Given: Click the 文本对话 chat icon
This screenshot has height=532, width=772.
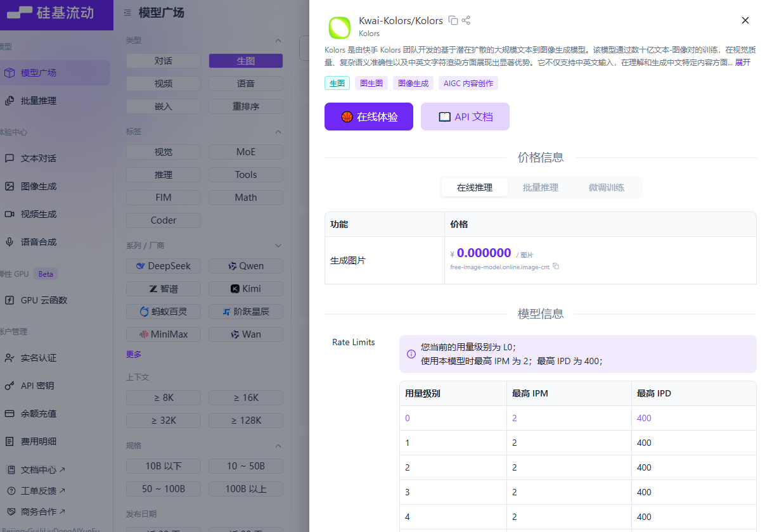Looking at the screenshot, I should coord(10,158).
